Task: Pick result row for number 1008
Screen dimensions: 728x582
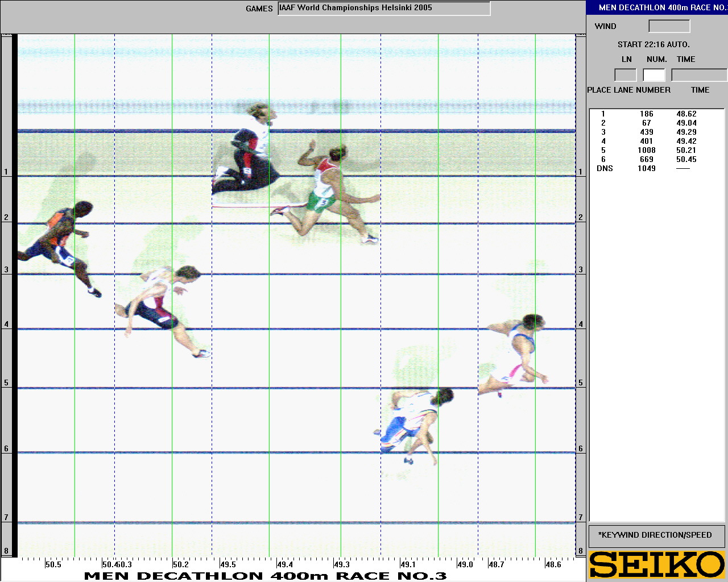Action: [x=647, y=151]
